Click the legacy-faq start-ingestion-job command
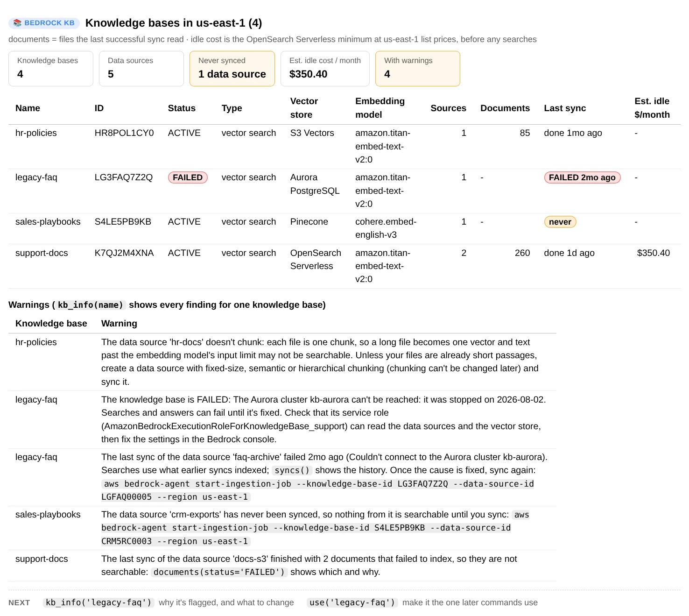Viewport: 689px width, 616px height. pyautogui.click(x=317, y=490)
